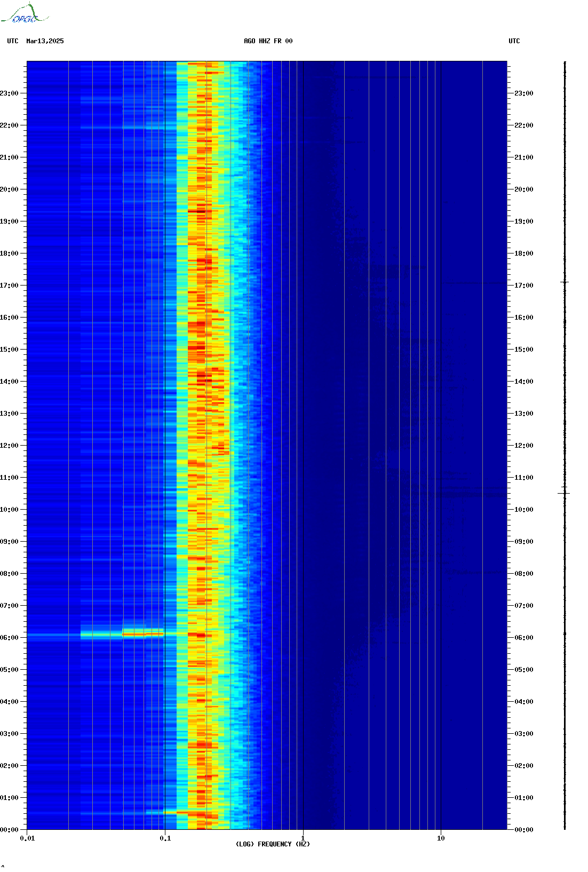Click the 0.1 frequency axis label
This screenshot has width=588, height=872.
(x=165, y=838)
